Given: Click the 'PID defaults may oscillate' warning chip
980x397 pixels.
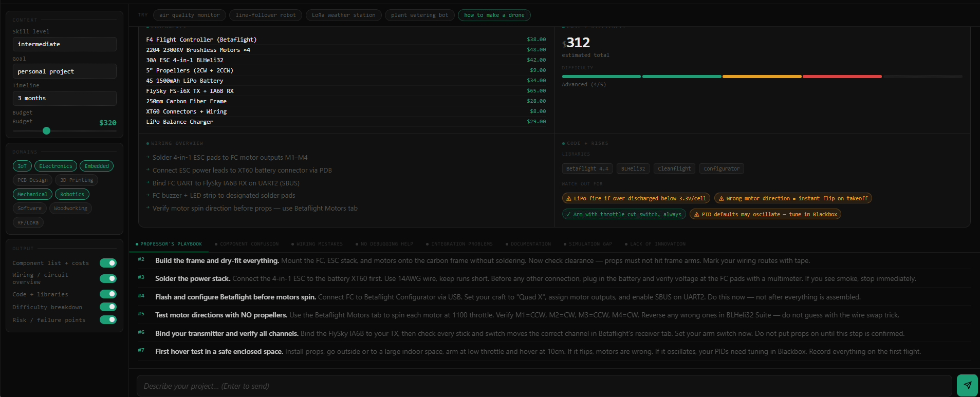Looking at the screenshot, I should pos(765,214).
